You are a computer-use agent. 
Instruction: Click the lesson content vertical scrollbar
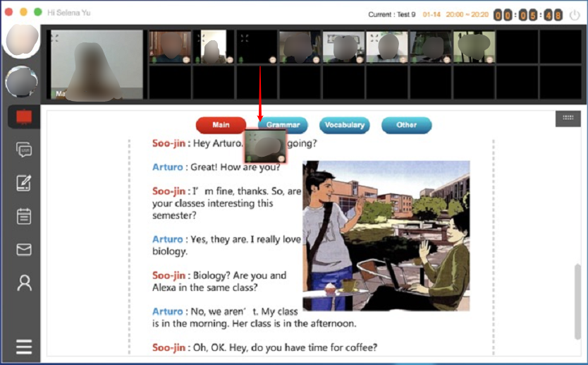pos(577,302)
